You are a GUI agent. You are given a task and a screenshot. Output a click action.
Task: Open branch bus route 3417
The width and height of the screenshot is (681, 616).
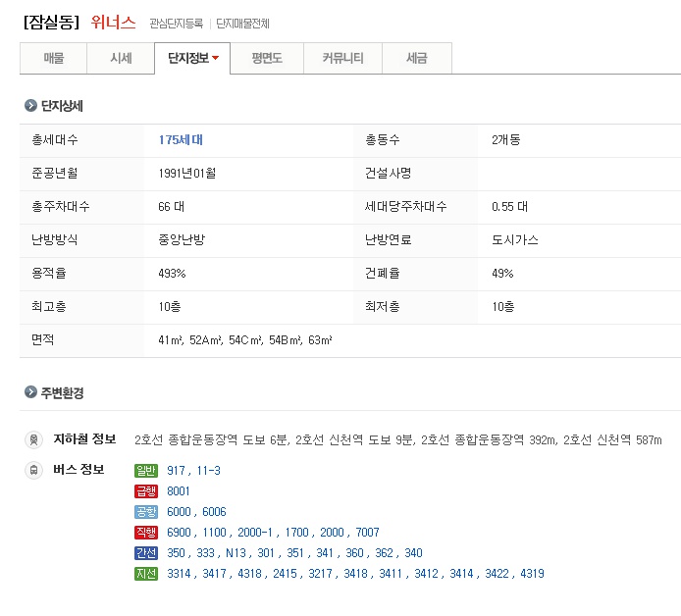(x=214, y=574)
